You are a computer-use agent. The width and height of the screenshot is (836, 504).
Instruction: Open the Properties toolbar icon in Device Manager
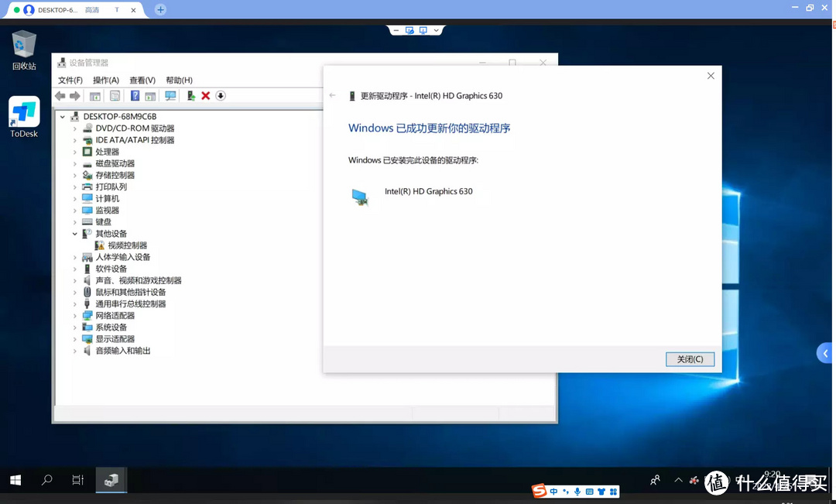pyautogui.click(x=115, y=96)
